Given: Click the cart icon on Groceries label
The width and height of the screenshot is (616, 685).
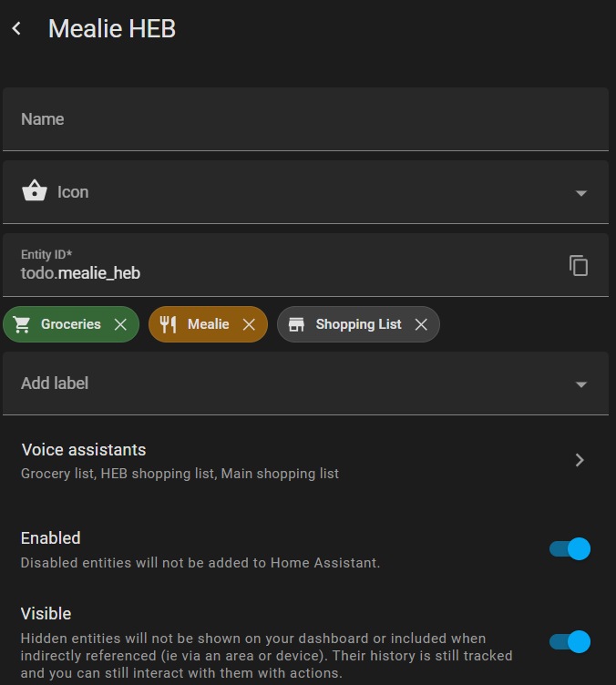Looking at the screenshot, I should point(22,324).
